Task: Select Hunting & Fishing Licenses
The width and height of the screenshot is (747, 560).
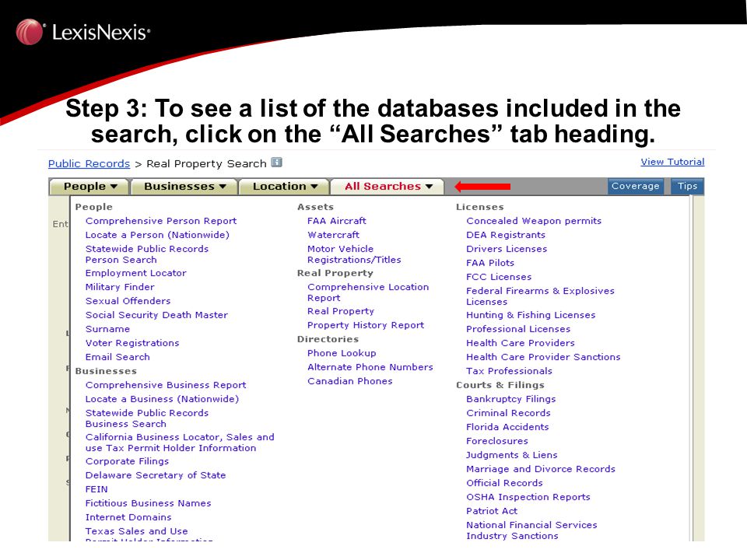Action: (531, 315)
